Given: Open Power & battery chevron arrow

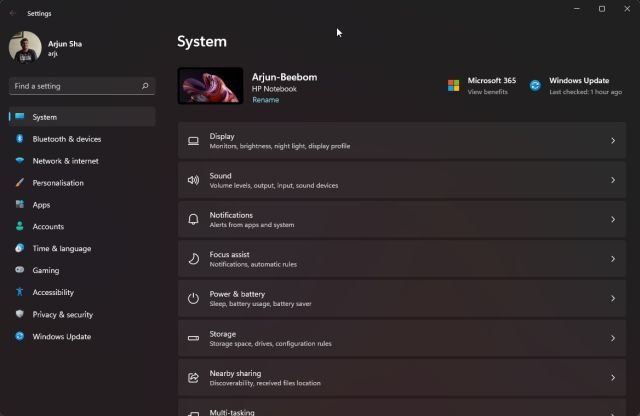Looking at the screenshot, I should pos(613,298).
